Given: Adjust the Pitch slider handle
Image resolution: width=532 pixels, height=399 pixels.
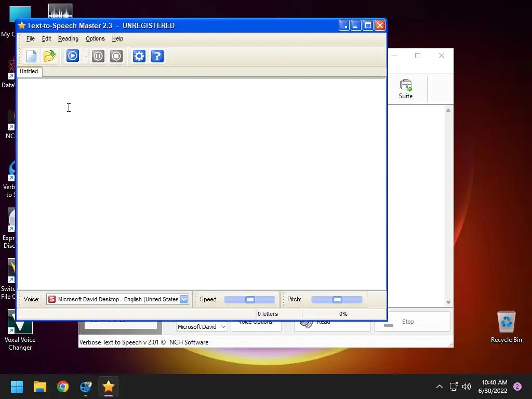Looking at the screenshot, I should tap(337, 300).
